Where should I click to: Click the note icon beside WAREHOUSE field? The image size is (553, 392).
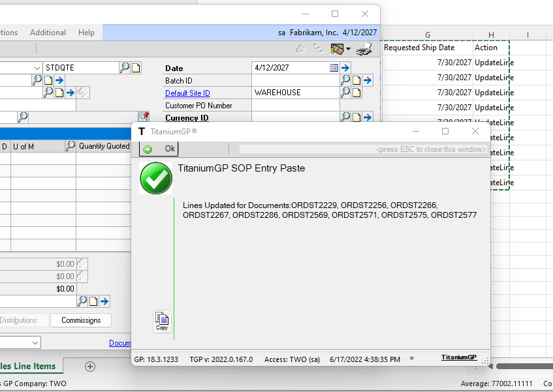pos(356,93)
